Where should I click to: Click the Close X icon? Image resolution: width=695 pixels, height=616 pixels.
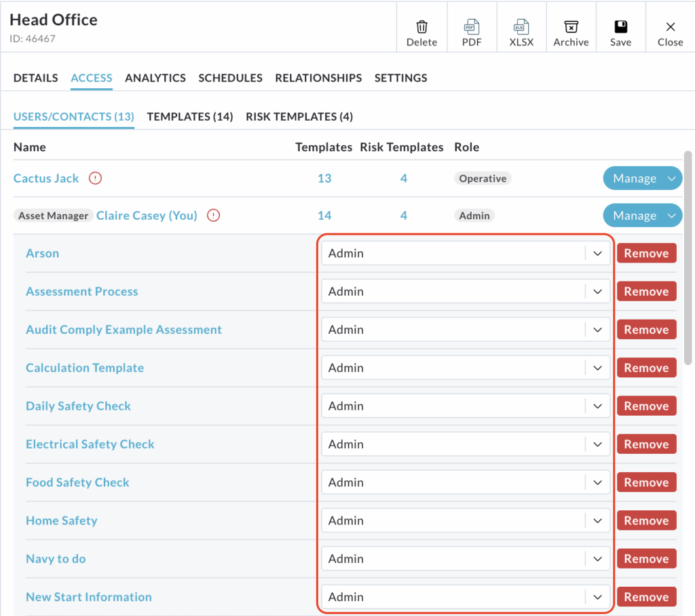670,27
